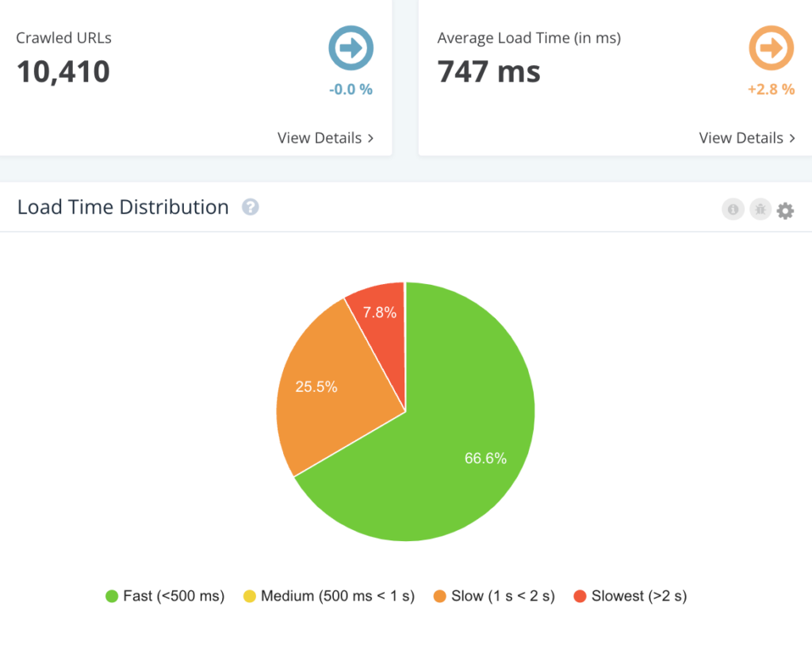Open View Details for Average Load Time
This screenshot has width=812, height=653.
[747, 138]
